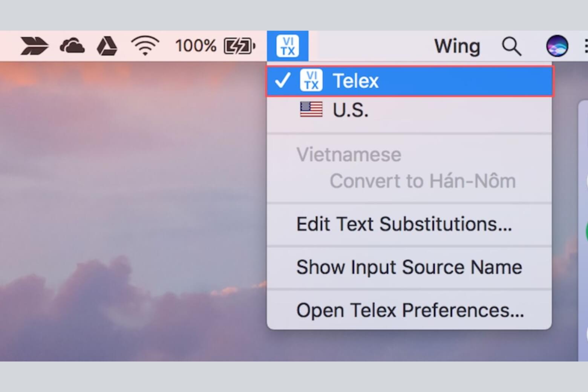The height and width of the screenshot is (392, 588).
Task: Open the OneDrive cloud status icon
Action: coord(72,46)
